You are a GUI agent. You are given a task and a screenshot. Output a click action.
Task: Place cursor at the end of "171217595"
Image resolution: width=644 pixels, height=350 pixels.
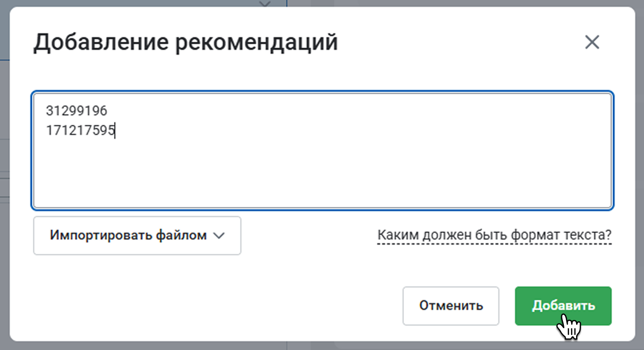tap(115, 131)
